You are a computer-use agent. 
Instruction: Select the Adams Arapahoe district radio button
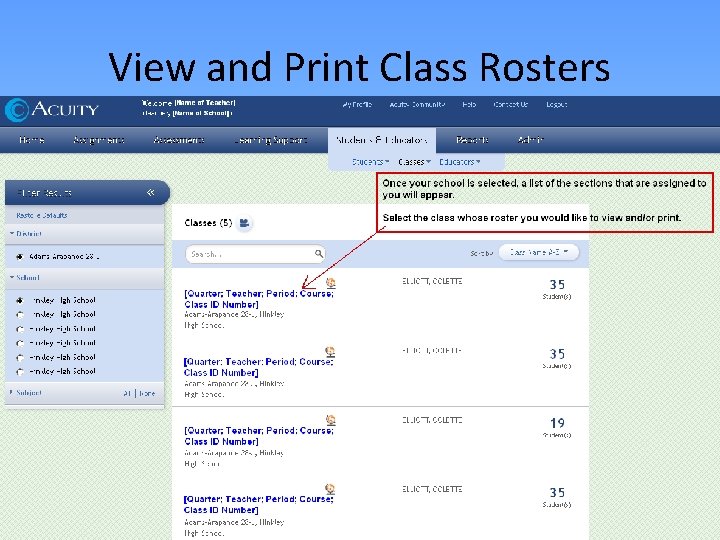(x=19, y=257)
